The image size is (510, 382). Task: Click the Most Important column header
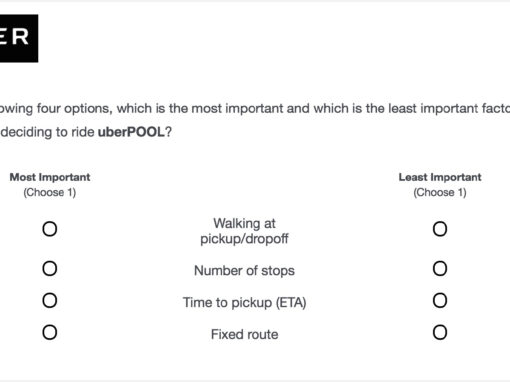(50, 177)
